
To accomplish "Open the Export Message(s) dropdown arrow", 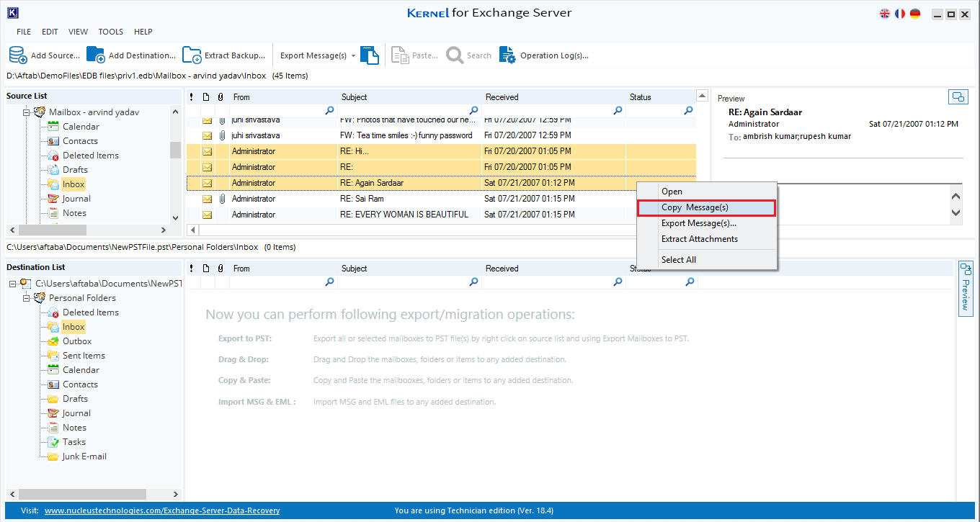I will [353, 55].
